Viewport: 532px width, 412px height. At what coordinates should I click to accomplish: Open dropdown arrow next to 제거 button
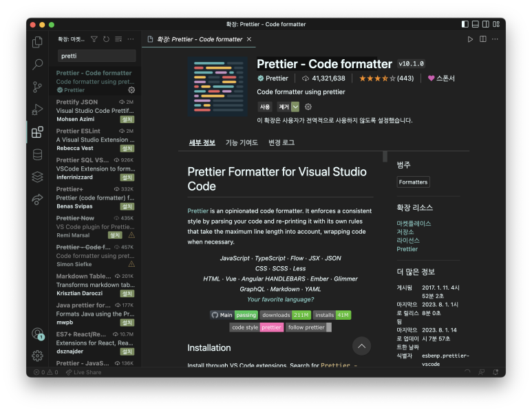point(295,107)
